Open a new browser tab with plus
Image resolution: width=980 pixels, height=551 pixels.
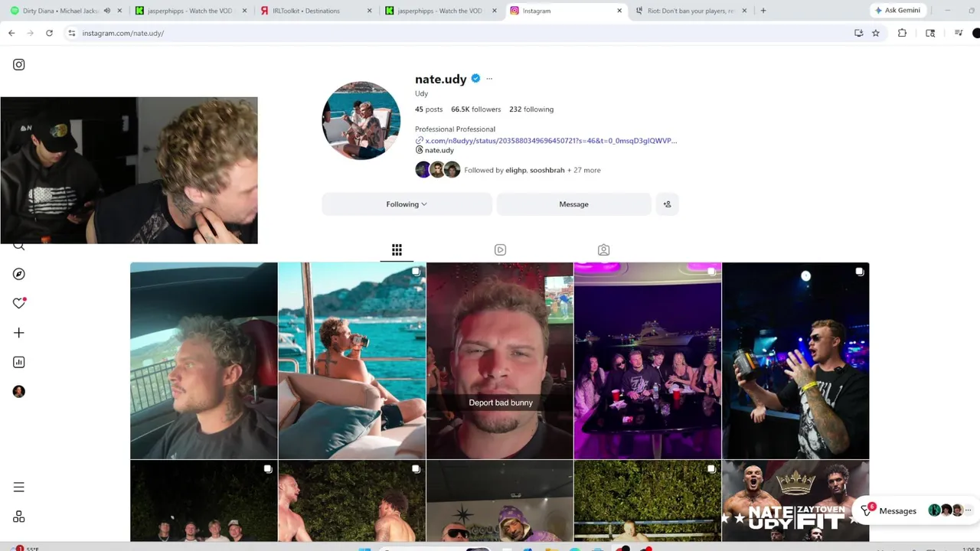[x=763, y=11]
